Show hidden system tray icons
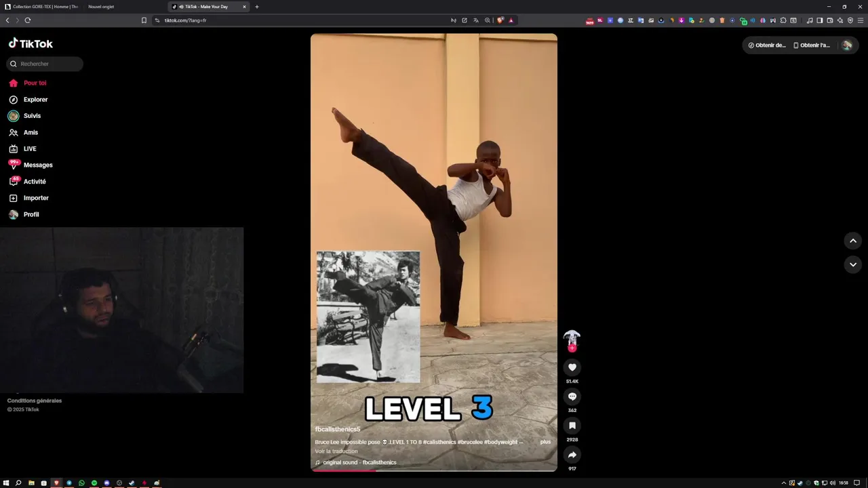 click(x=784, y=483)
